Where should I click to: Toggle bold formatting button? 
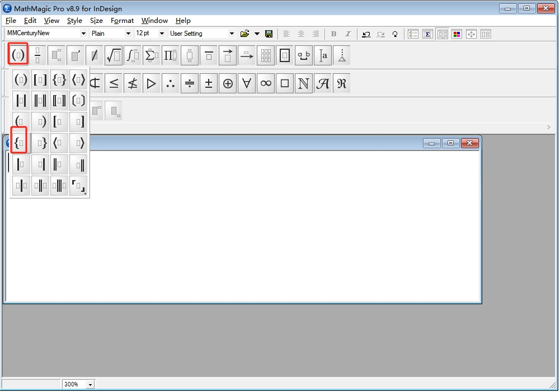coord(334,34)
